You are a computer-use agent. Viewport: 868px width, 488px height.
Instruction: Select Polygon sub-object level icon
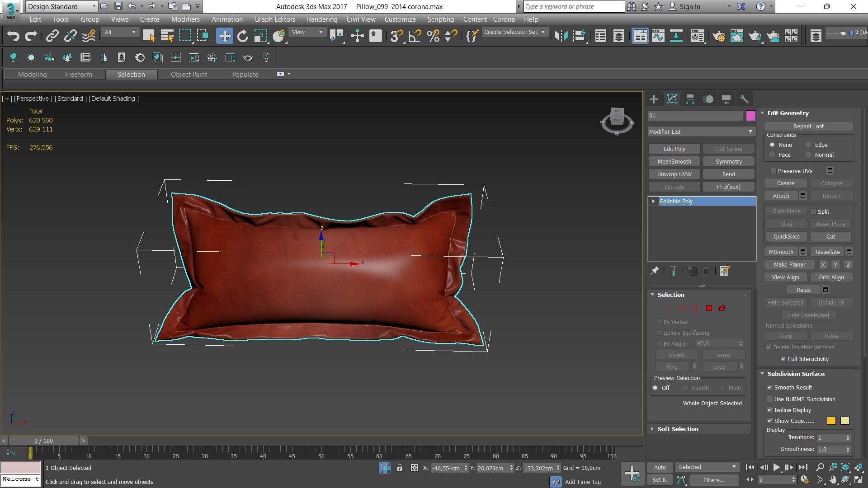pos(709,309)
